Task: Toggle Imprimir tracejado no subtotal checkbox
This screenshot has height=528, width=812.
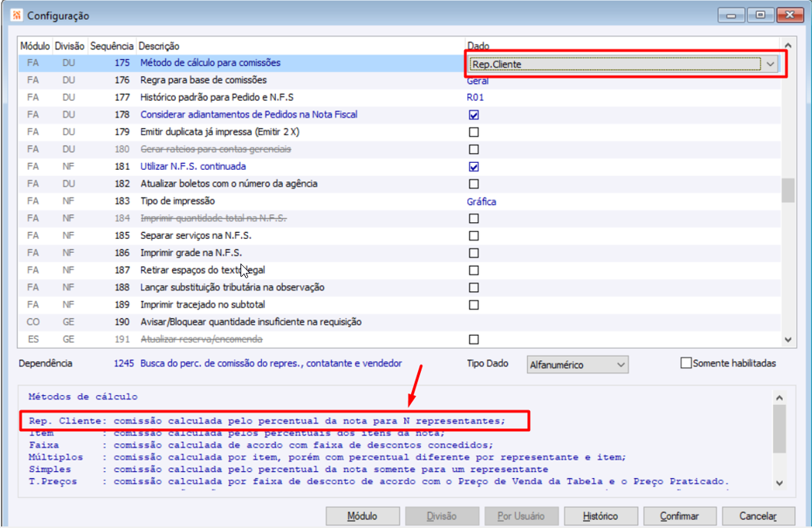Action: coord(473,304)
